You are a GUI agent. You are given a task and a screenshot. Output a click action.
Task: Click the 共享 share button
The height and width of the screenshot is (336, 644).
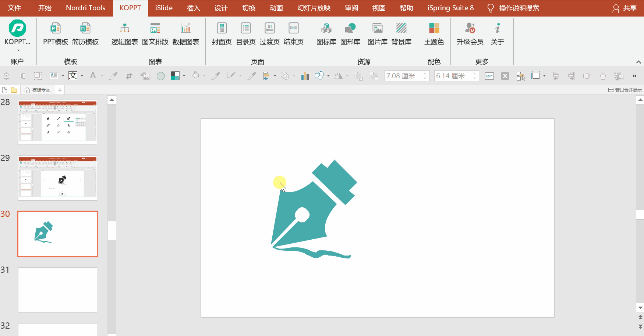coord(624,8)
